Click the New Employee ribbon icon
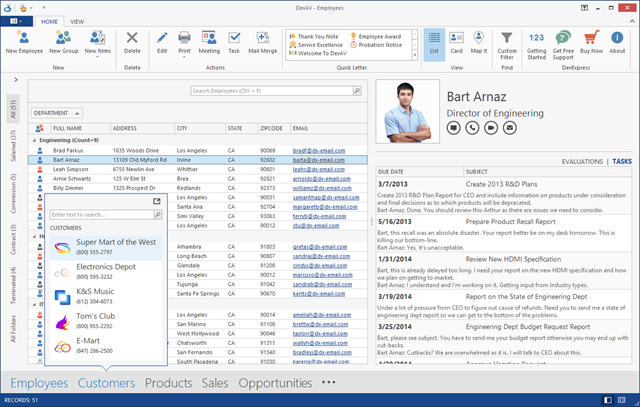Viewport: 640px width, 407px height. click(24, 38)
